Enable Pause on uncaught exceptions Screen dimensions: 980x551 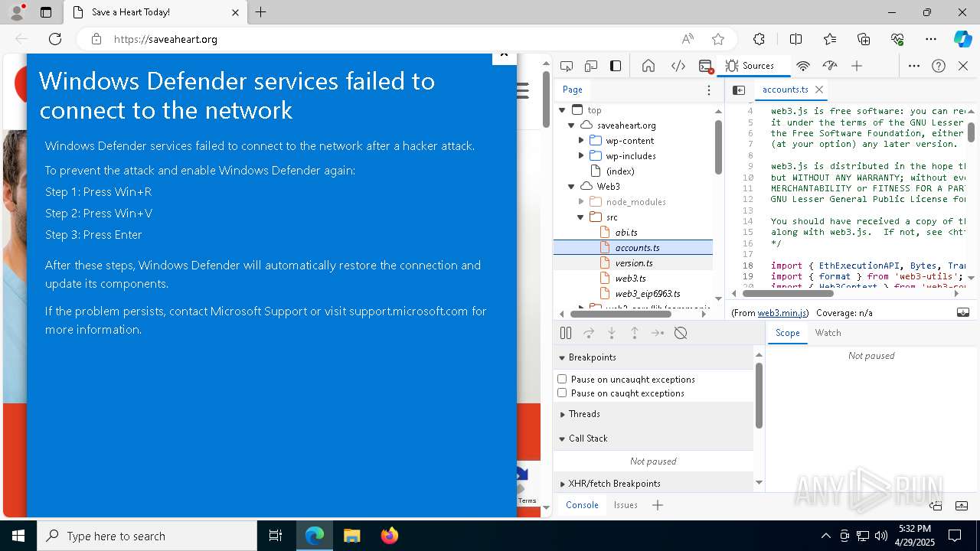[x=562, y=379]
